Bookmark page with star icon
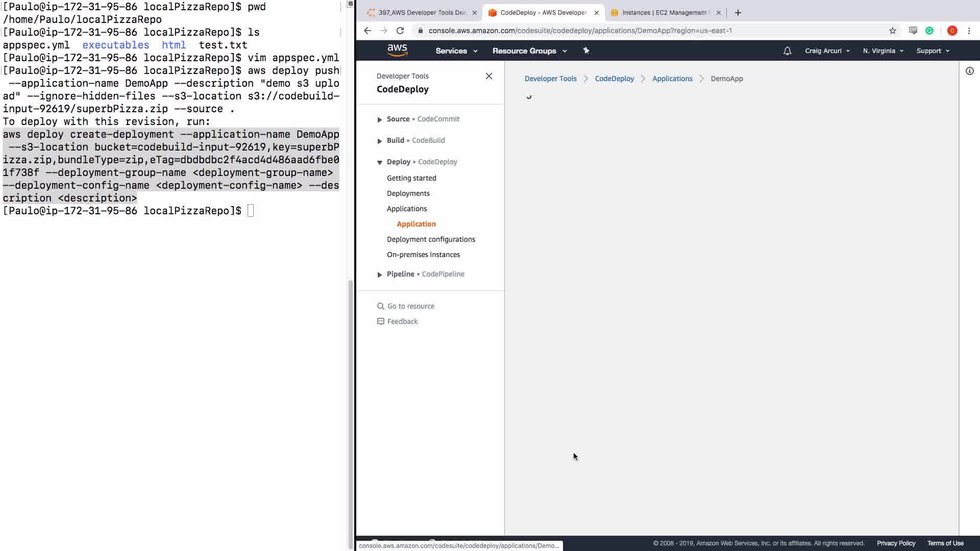980x551 pixels. (x=892, y=31)
